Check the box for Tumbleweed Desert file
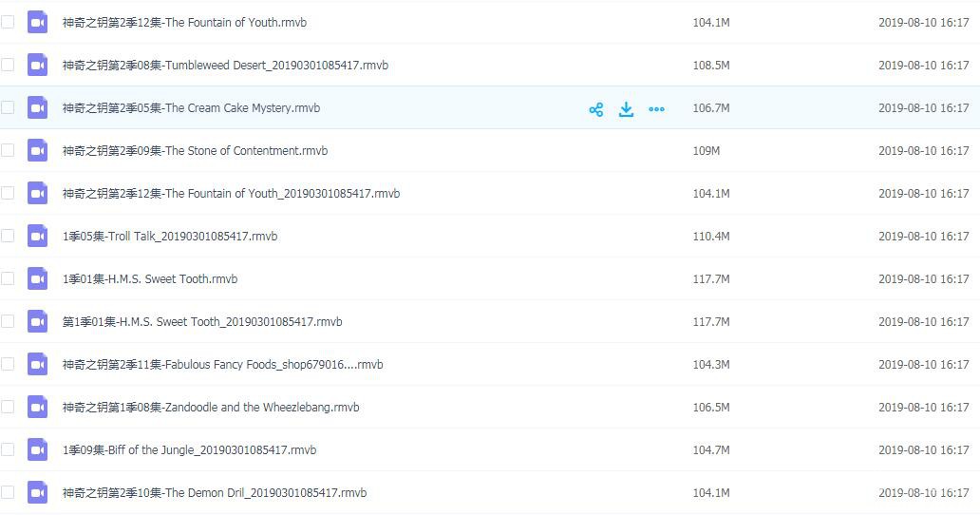This screenshot has width=980, height=515. (x=8, y=65)
